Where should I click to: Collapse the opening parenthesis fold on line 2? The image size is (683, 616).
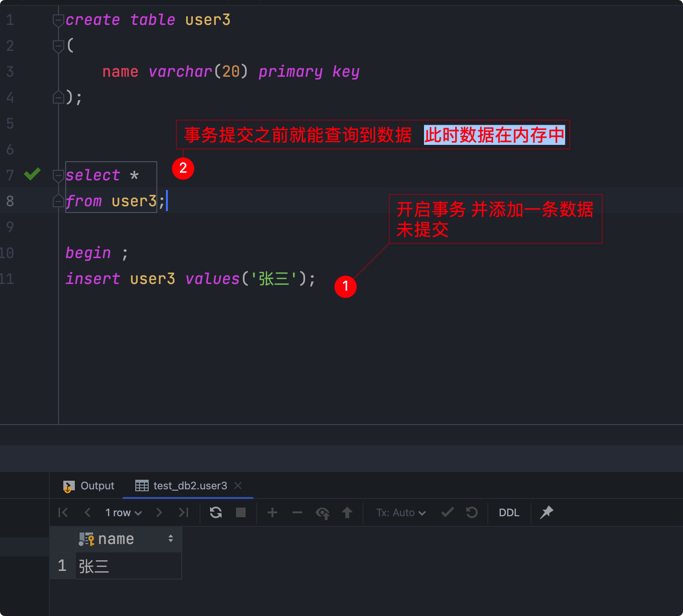click(59, 46)
